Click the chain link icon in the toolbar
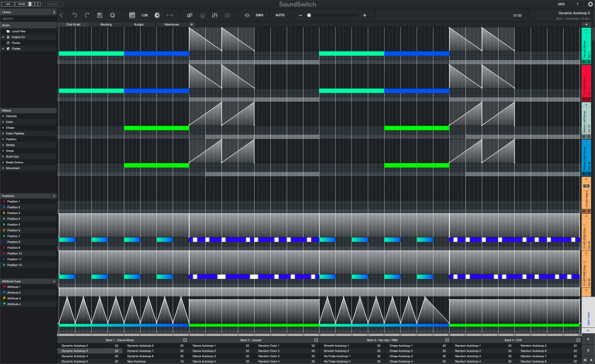This screenshot has width=595, height=364. click(x=190, y=16)
